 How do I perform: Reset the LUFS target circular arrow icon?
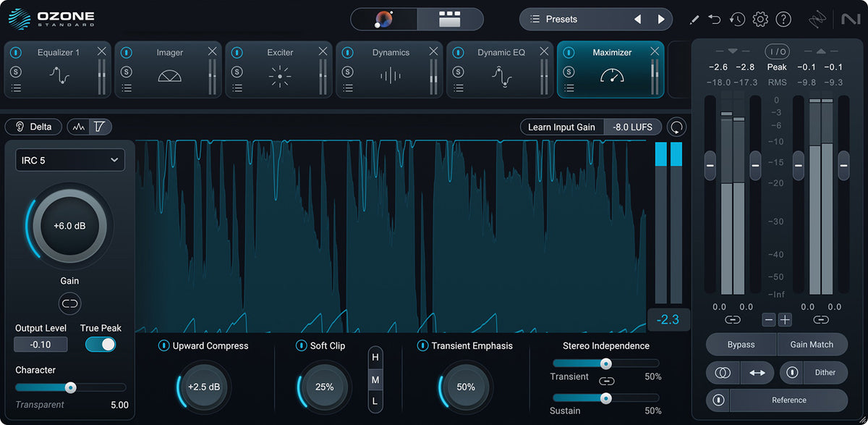click(676, 127)
